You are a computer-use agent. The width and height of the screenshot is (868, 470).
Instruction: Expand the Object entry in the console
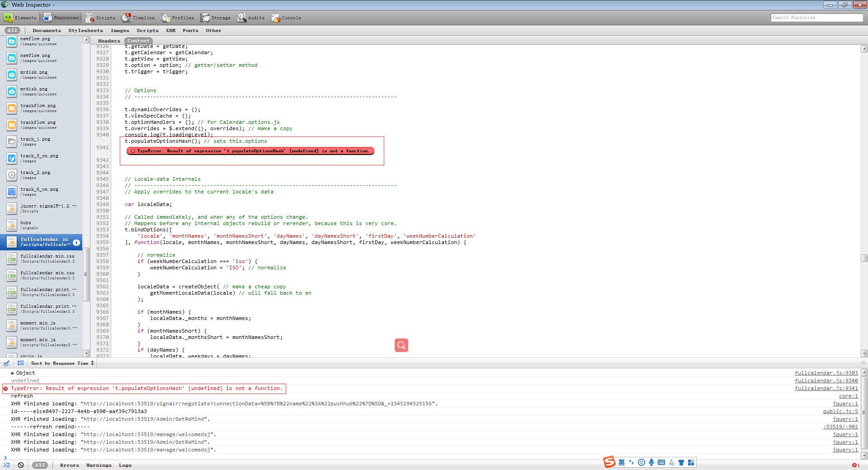(12, 373)
